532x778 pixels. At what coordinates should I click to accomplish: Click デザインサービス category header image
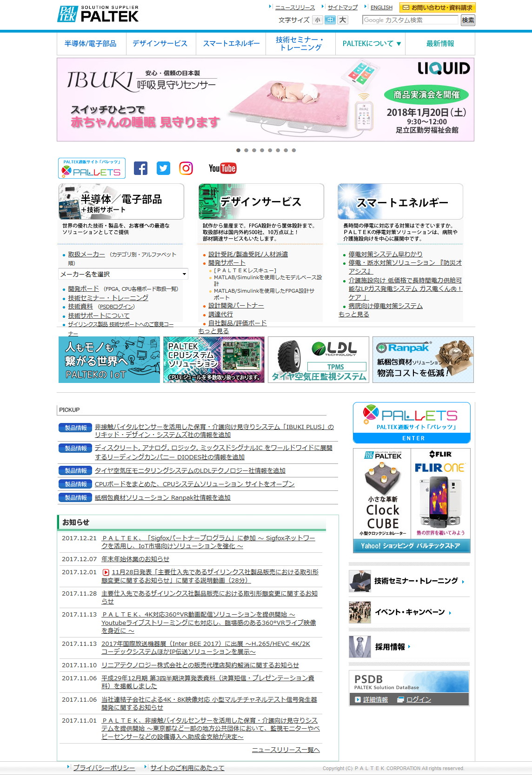pos(261,201)
